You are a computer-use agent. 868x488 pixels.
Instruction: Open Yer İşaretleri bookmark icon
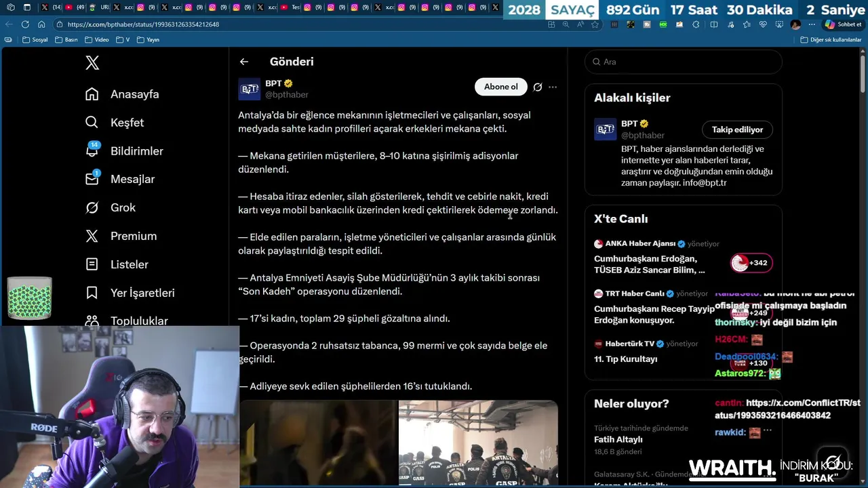click(92, 293)
